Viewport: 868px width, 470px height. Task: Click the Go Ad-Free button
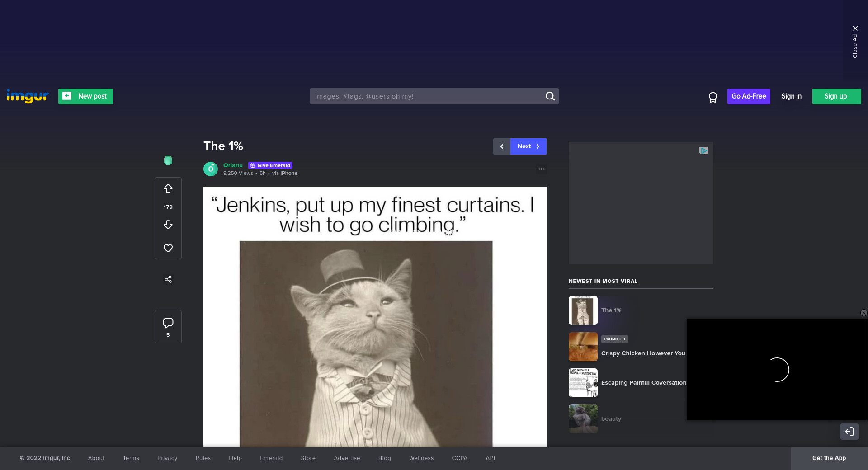click(x=749, y=96)
